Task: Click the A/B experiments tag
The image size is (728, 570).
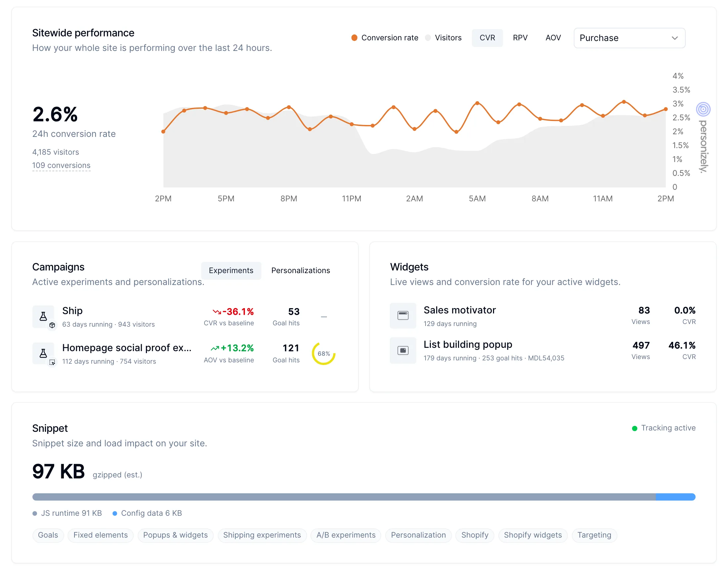Action: pos(346,535)
